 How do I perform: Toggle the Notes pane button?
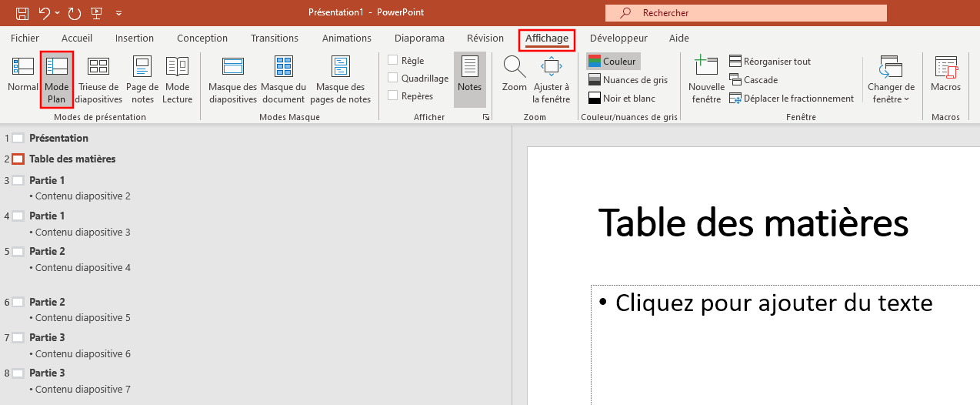pos(469,79)
